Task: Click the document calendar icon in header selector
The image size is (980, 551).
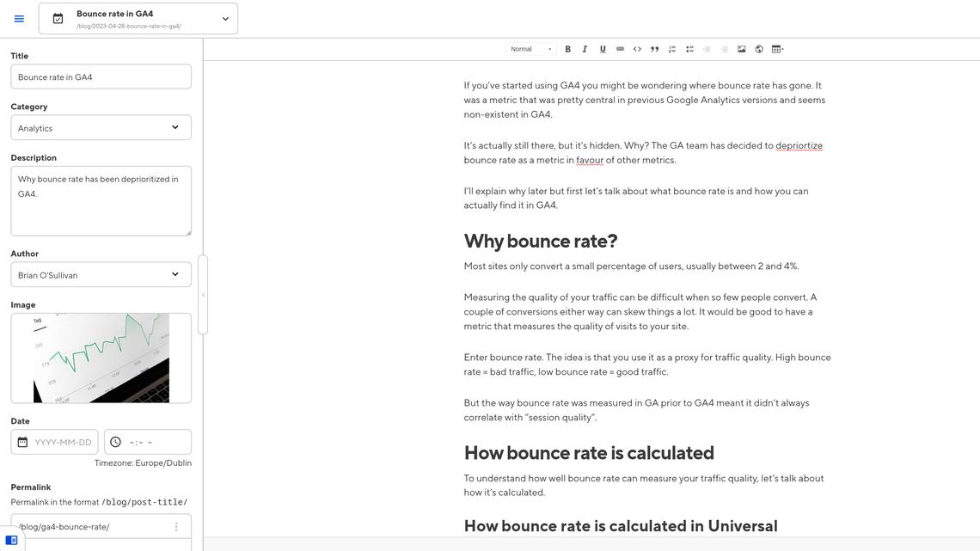Action: [58, 19]
